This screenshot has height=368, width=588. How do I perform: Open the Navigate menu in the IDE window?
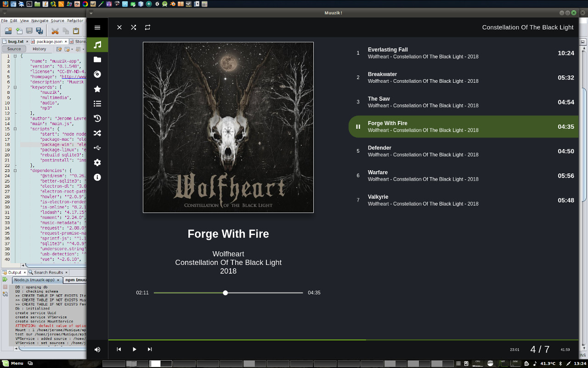point(40,21)
